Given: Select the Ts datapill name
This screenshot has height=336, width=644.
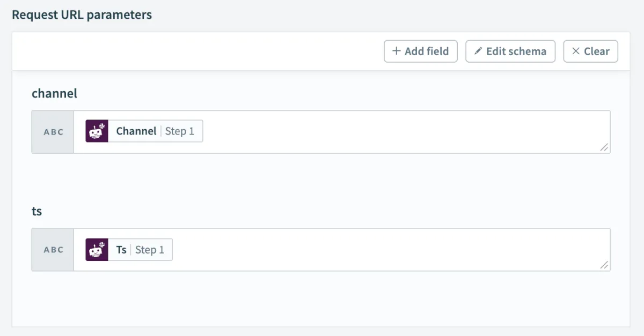Looking at the screenshot, I should pos(121,250).
